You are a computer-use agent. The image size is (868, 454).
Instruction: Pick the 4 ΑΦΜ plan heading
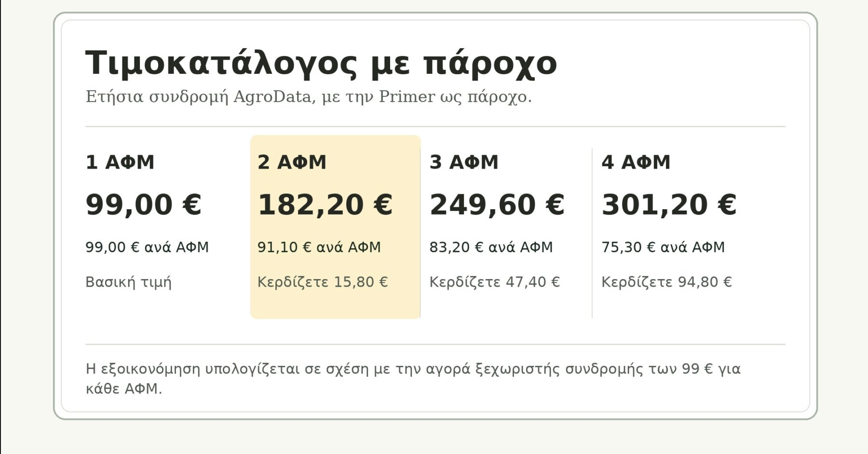tap(636, 162)
